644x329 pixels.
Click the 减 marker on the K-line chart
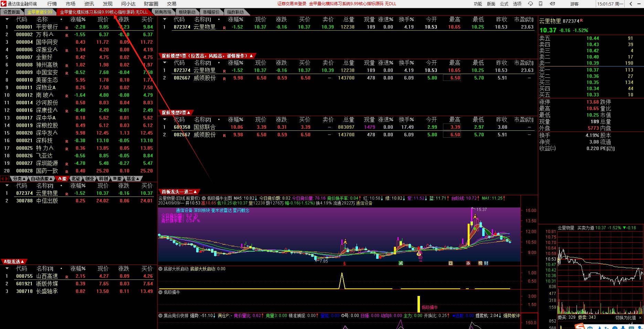(401, 263)
